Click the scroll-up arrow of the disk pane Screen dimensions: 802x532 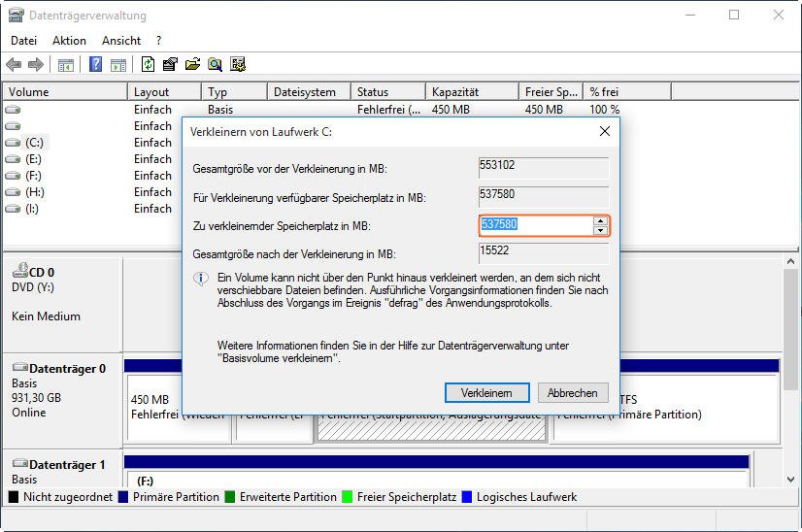[x=790, y=262]
